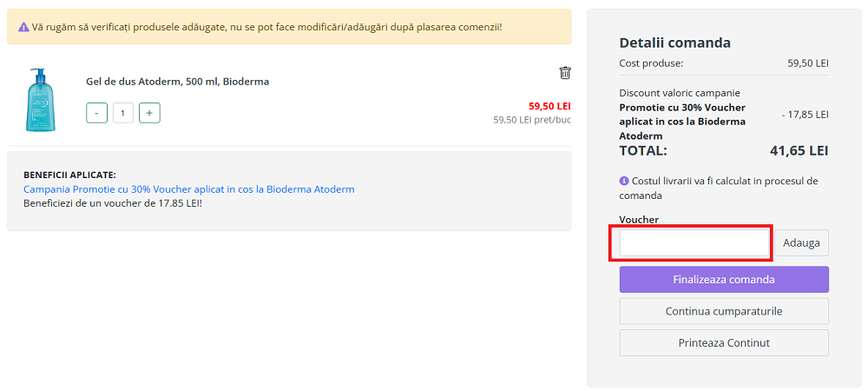
Task: Click the Detalii comanda heading
Action: [x=674, y=43]
